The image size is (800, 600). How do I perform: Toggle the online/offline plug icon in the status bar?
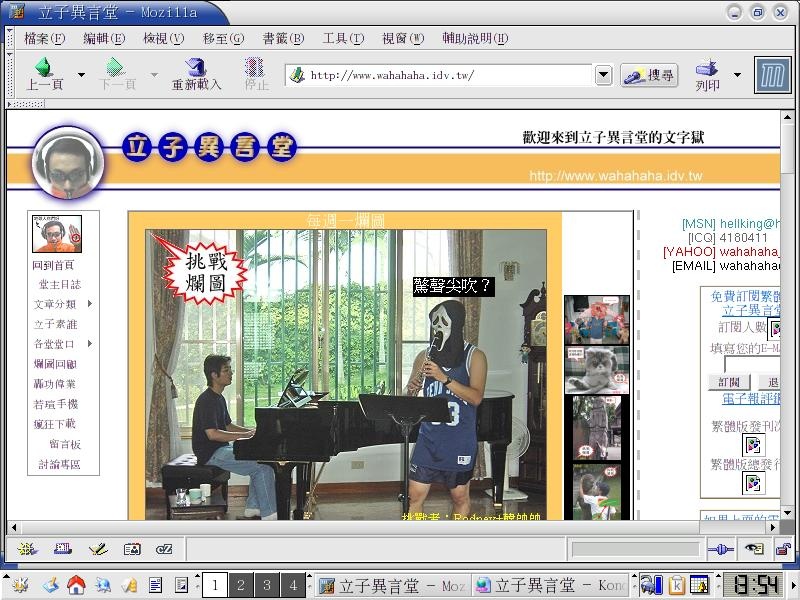[721, 549]
